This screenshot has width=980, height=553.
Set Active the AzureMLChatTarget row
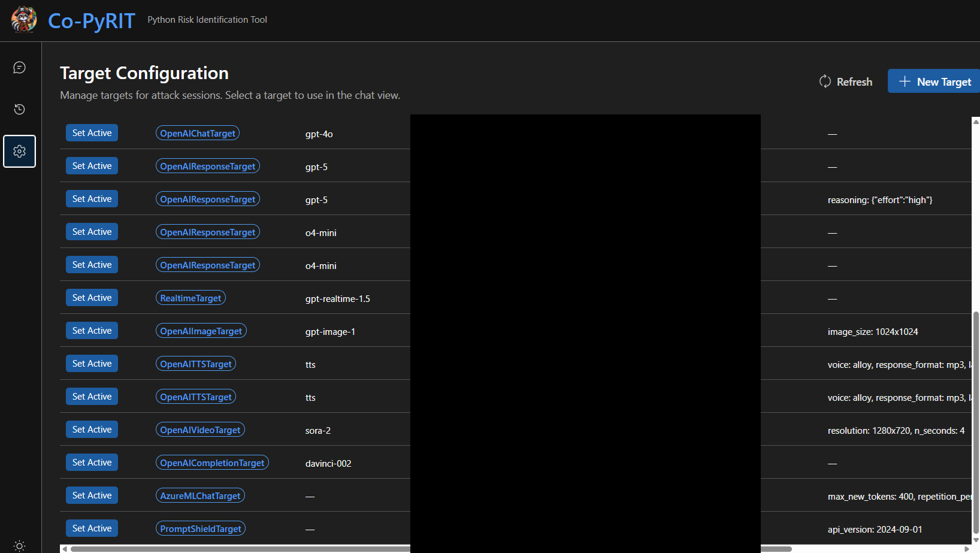click(92, 495)
